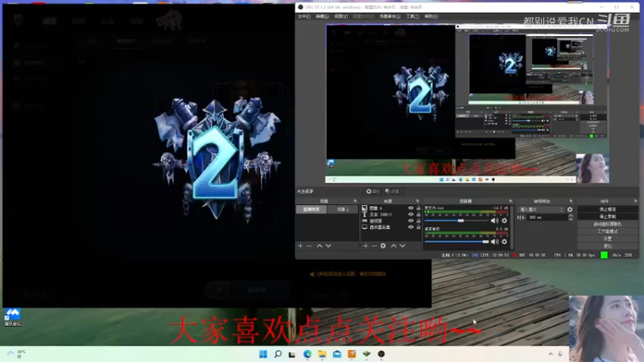The height and width of the screenshot is (362, 644).
Task: Start virtual camera 启动虚拟摄像机
Action: tap(608, 224)
